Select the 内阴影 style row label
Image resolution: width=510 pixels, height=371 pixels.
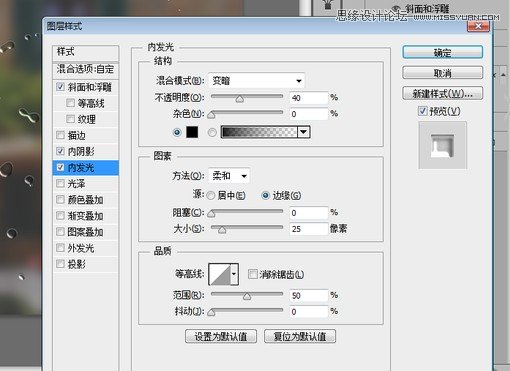[81, 151]
